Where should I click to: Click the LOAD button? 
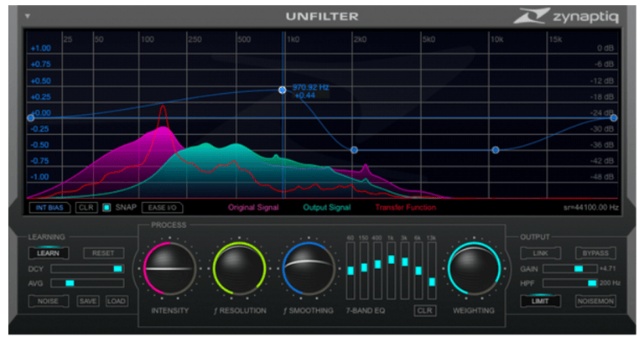pyautogui.click(x=117, y=302)
